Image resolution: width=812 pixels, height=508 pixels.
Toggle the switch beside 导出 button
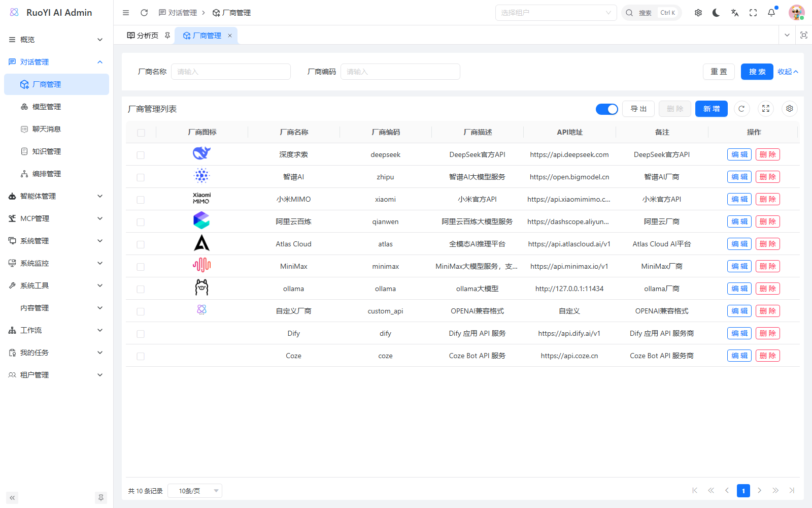click(606, 109)
